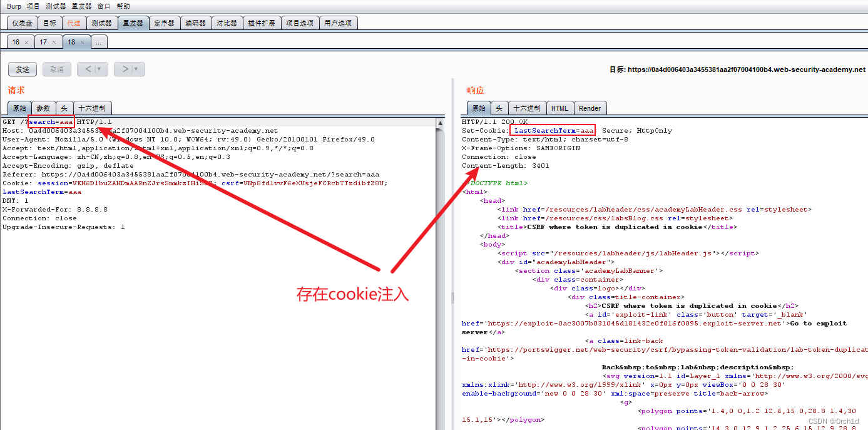Image resolution: width=868 pixels, height=430 pixels.
Task: Click the response 'Set-Cookie:' header line
Action: 567,131
